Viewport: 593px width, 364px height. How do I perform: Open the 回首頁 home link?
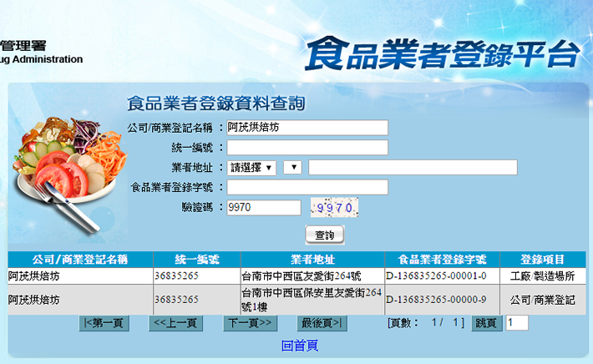tap(300, 346)
